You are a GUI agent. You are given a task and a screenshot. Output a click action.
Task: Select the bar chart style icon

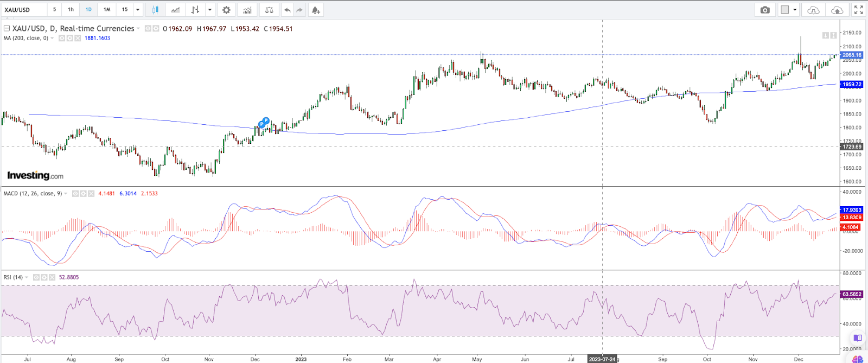click(x=195, y=10)
